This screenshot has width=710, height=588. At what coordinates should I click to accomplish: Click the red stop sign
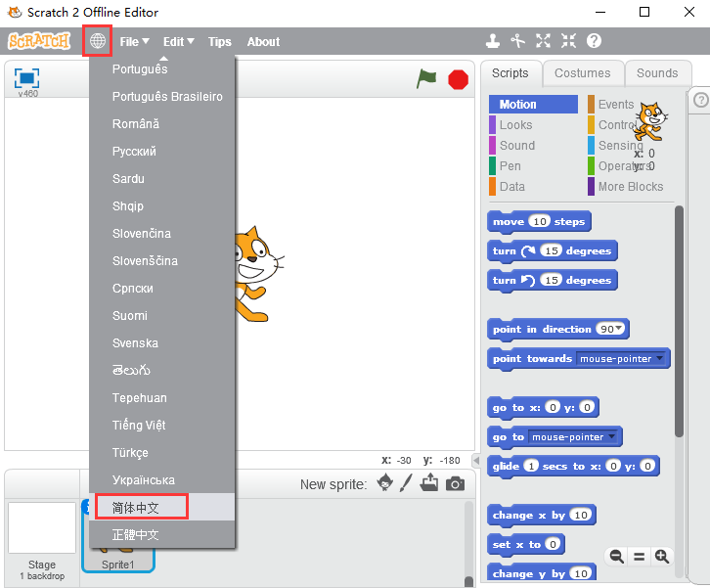(458, 79)
